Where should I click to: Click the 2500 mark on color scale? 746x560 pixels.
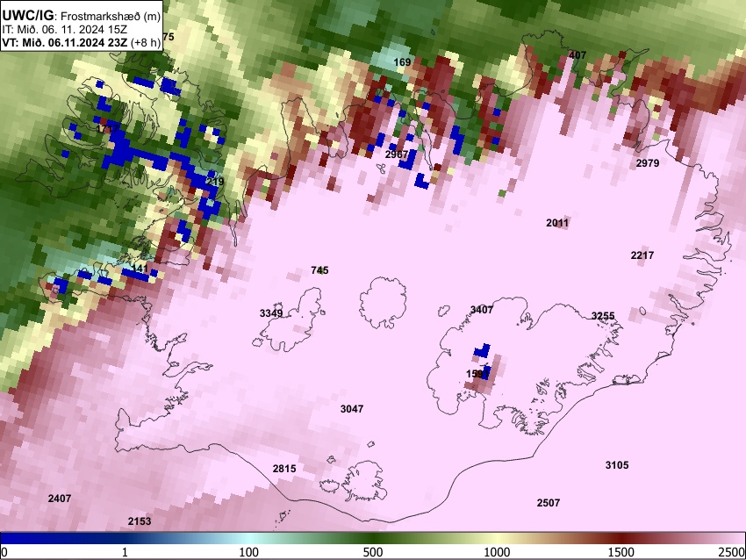(x=732, y=552)
